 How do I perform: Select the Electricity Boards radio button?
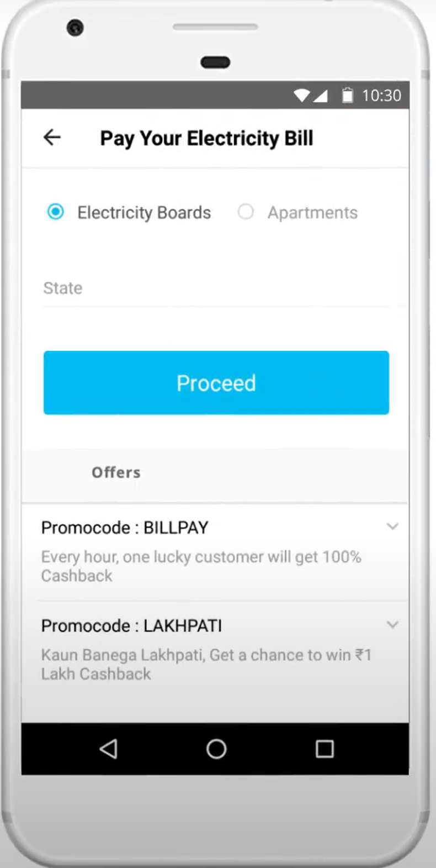click(x=56, y=212)
